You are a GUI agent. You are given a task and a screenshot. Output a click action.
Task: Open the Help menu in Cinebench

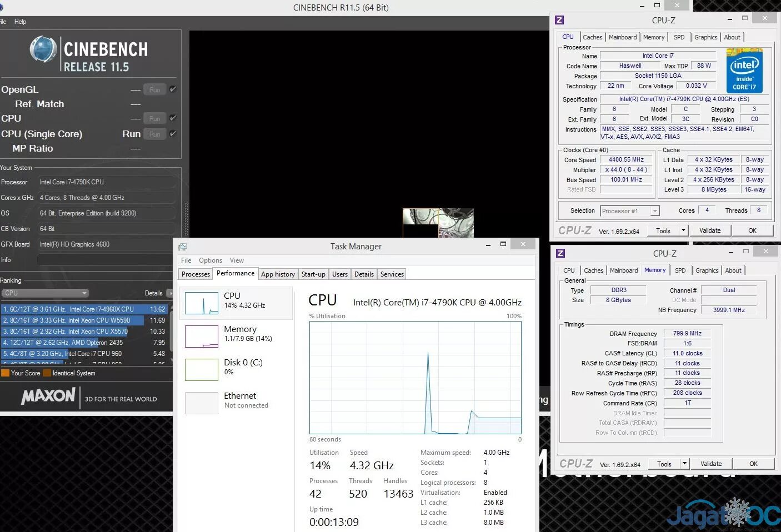coord(21,22)
